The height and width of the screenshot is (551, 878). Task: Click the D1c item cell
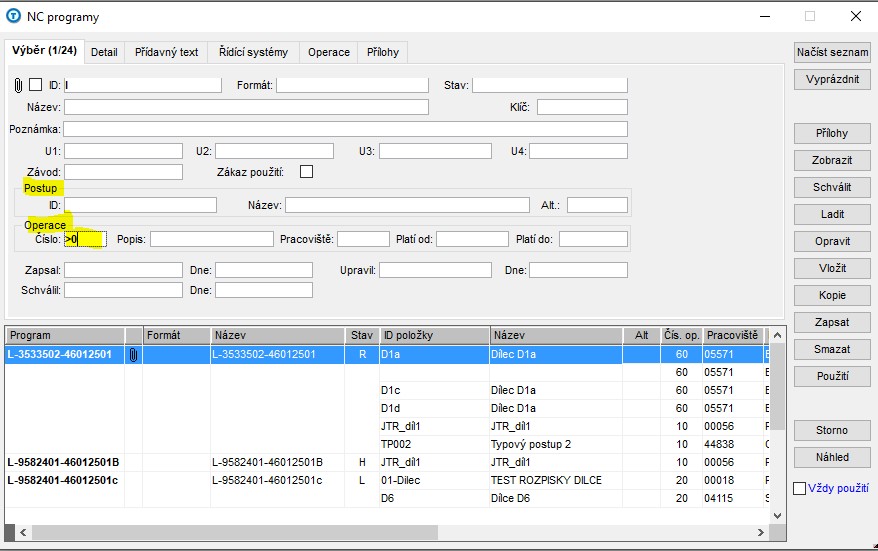435,390
